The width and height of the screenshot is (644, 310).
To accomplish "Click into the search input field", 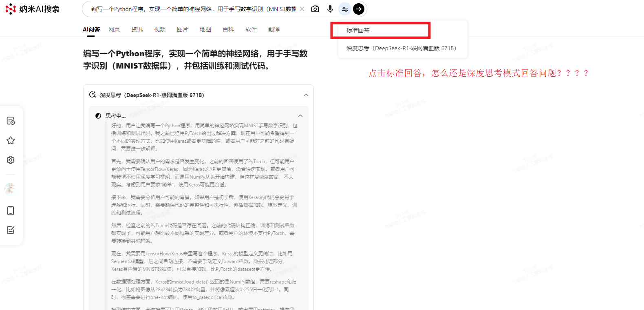I will (x=193, y=9).
